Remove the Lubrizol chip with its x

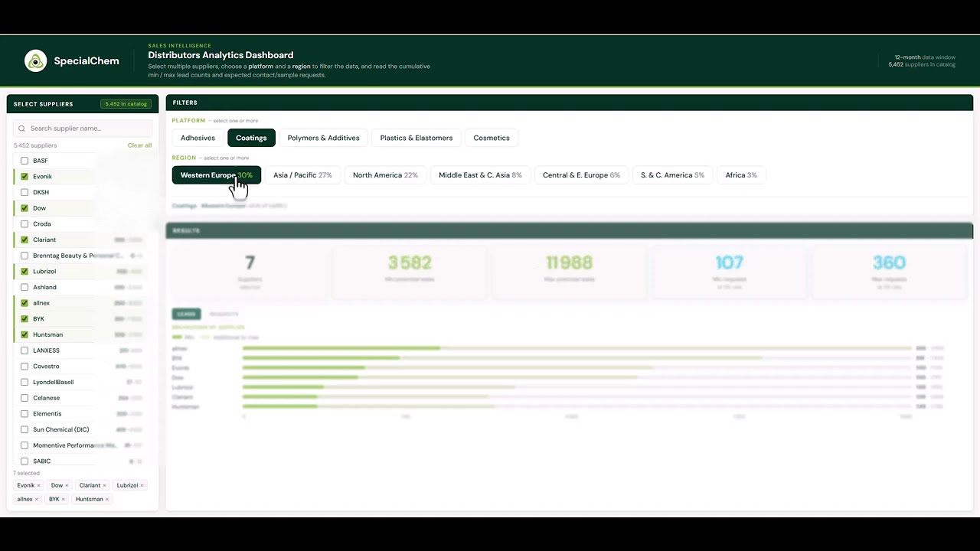[142, 486]
